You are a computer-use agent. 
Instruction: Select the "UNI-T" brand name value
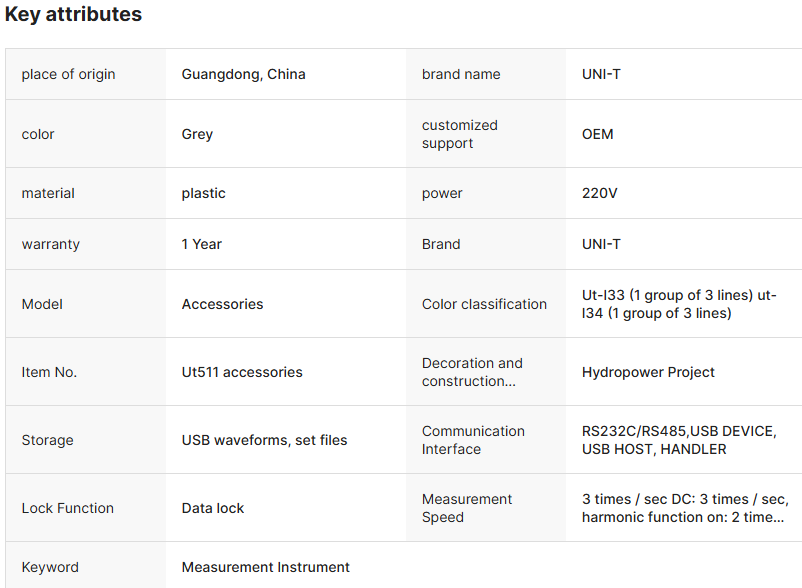[x=601, y=74]
